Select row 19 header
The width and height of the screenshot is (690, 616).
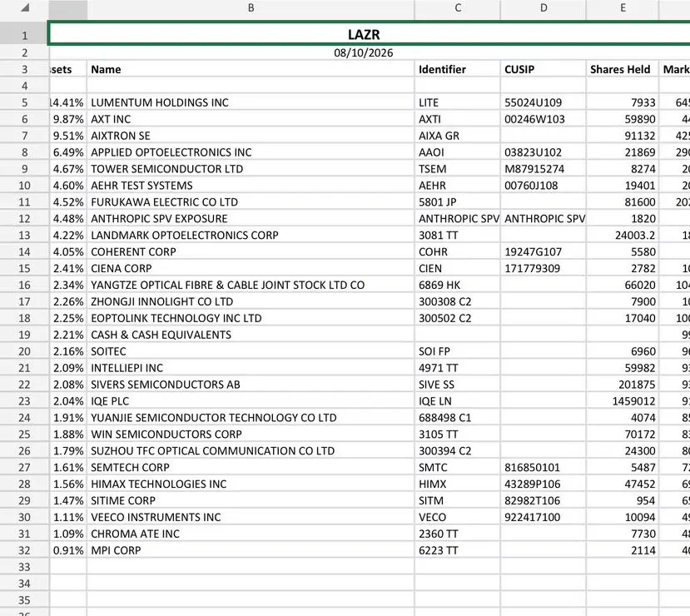click(24, 335)
